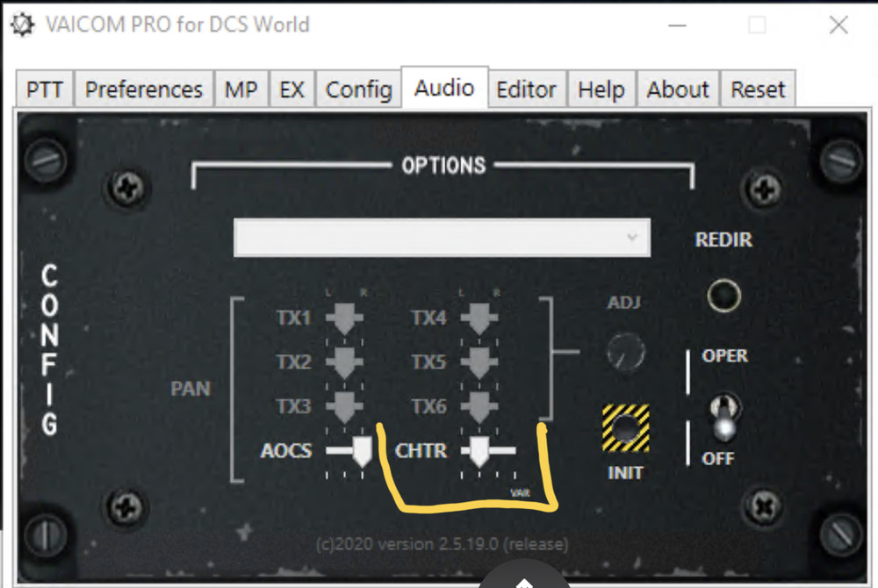
Task: Click the OPER label
Action: [724, 355]
